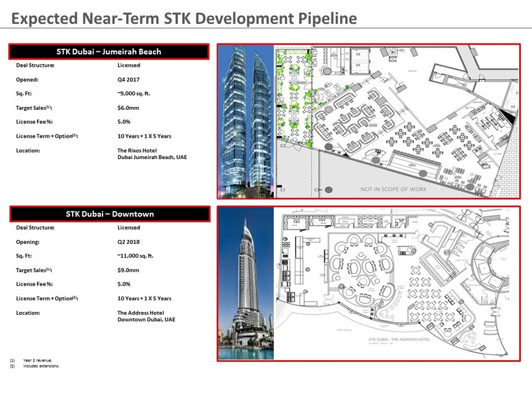Image resolution: width=532 pixels, height=399 pixels.
Task: Select the Address Hotel tower photo
Action: click(245, 284)
